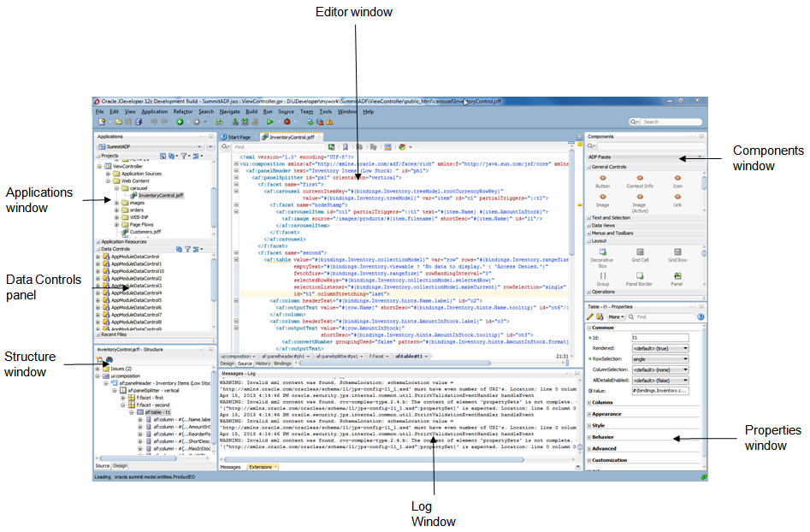Click the editor Find field

(x=278, y=147)
